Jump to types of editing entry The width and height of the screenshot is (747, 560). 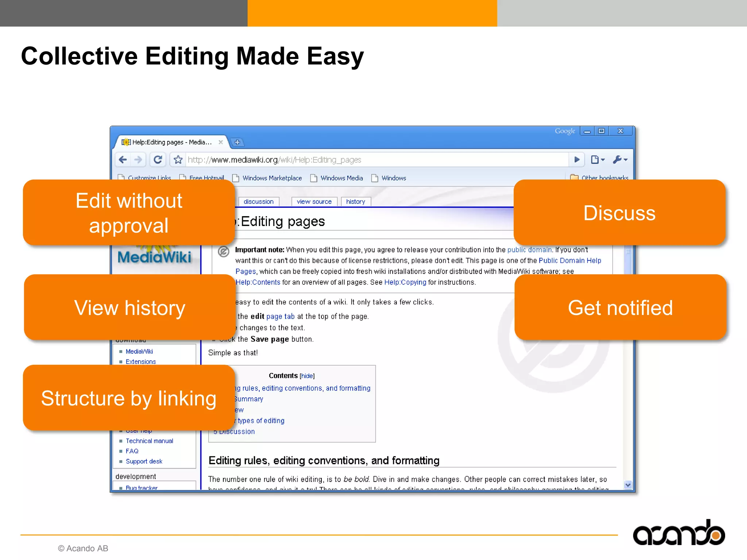click(x=261, y=421)
